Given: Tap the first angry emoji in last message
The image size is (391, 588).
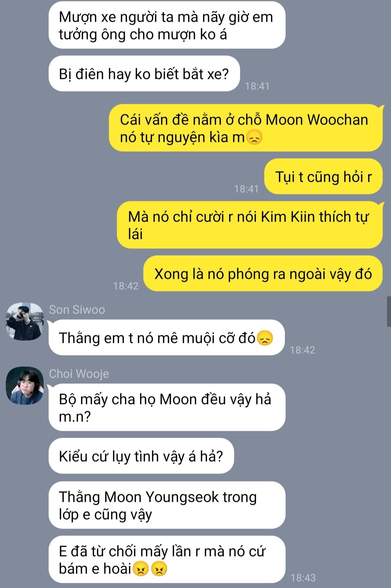Looking at the screenshot, I should (x=141, y=568).
